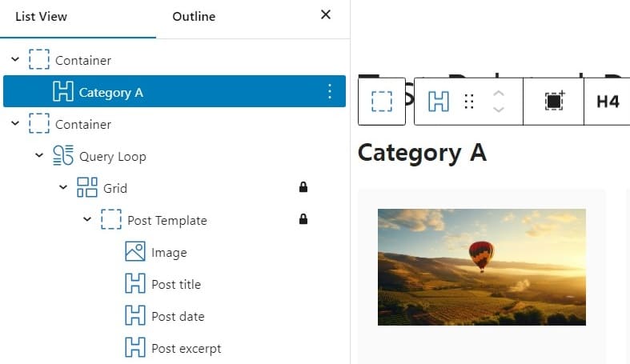Collapse the Query Loop tree item

[39, 156]
